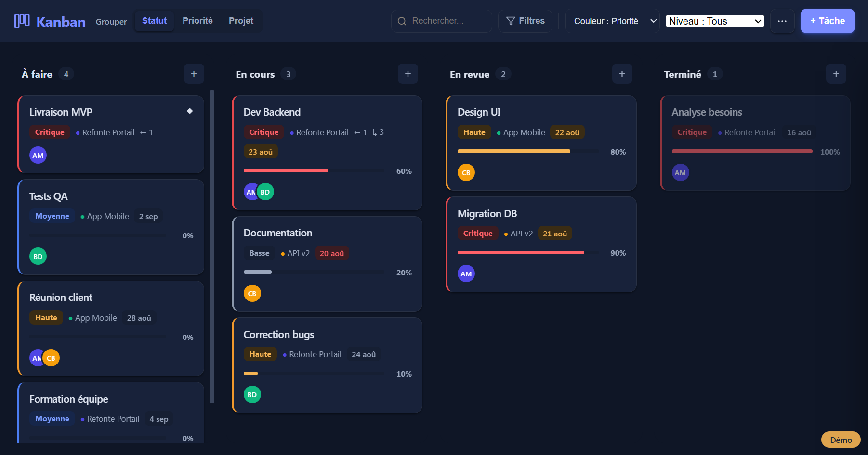
Task: Group the board by Priorité
Action: coord(197,21)
